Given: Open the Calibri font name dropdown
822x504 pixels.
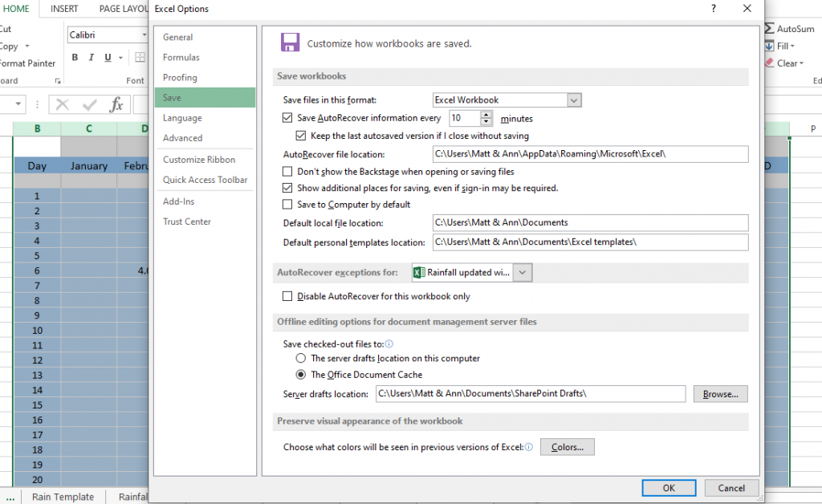Looking at the screenshot, I should 144,35.
